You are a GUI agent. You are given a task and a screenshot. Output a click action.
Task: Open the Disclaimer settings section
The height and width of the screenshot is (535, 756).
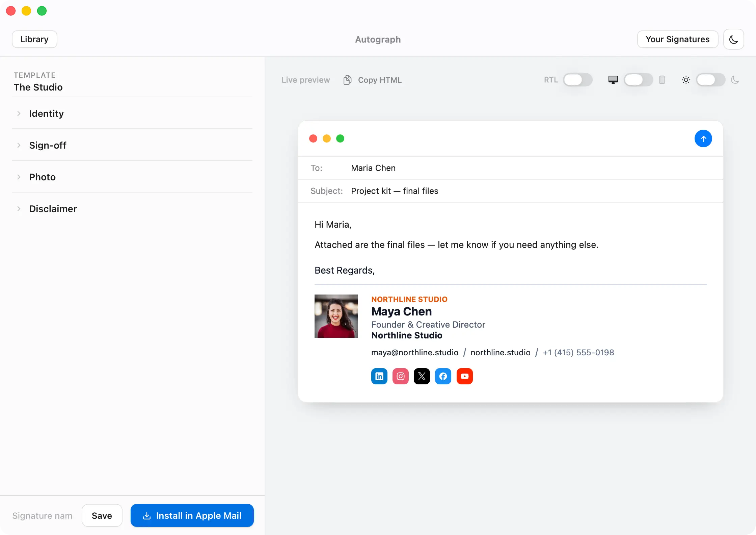132,209
